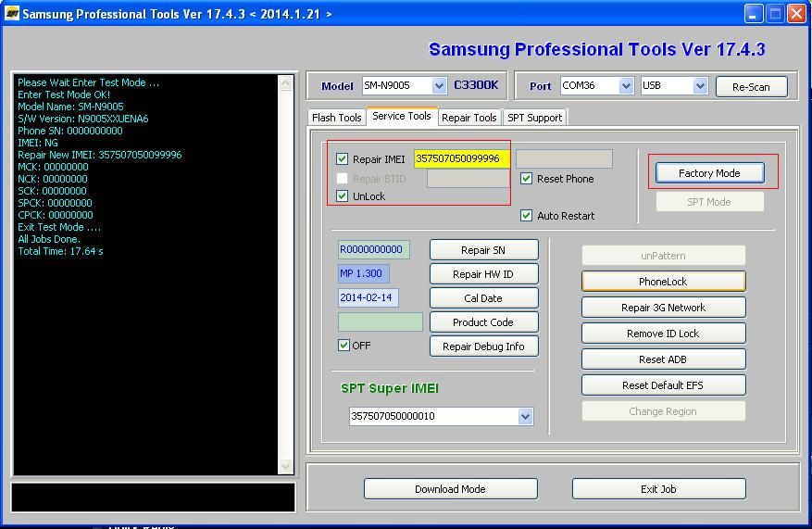Click the SPT Mode button

tap(709, 202)
